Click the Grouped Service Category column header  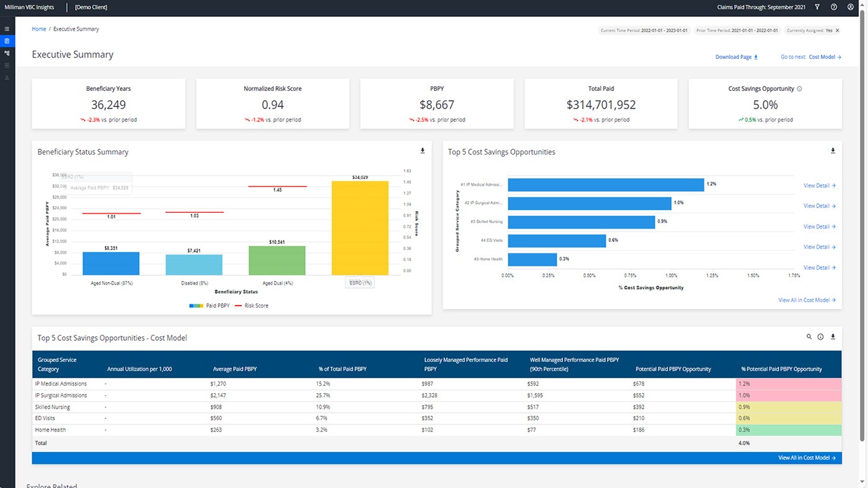pos(57,365)
